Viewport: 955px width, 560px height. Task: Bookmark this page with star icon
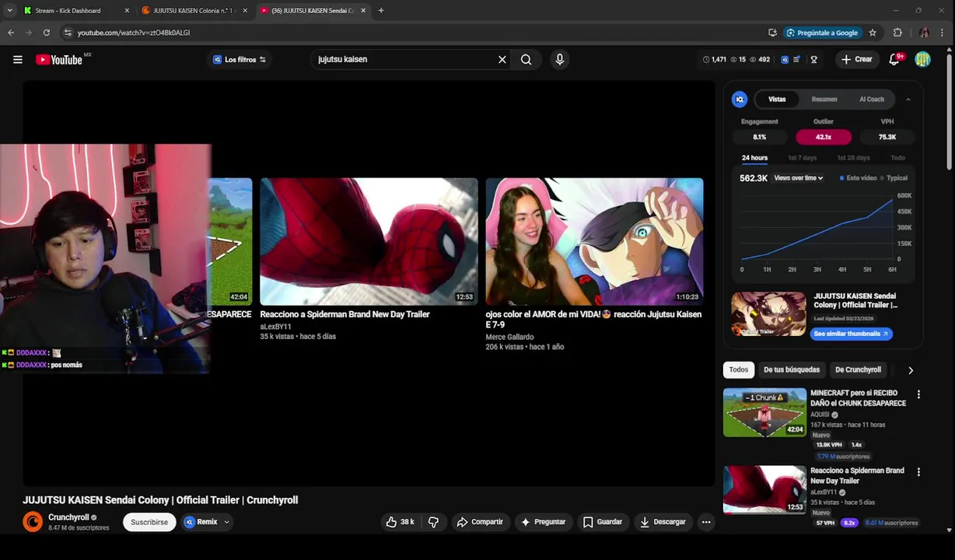[x=873, y=33]
